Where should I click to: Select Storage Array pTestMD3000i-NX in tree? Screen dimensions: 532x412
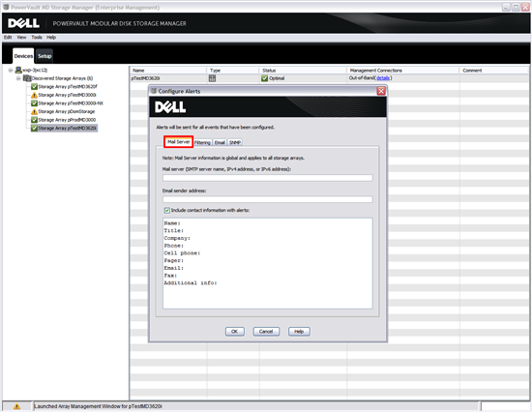pyautogui.click(x=71, y=103)
